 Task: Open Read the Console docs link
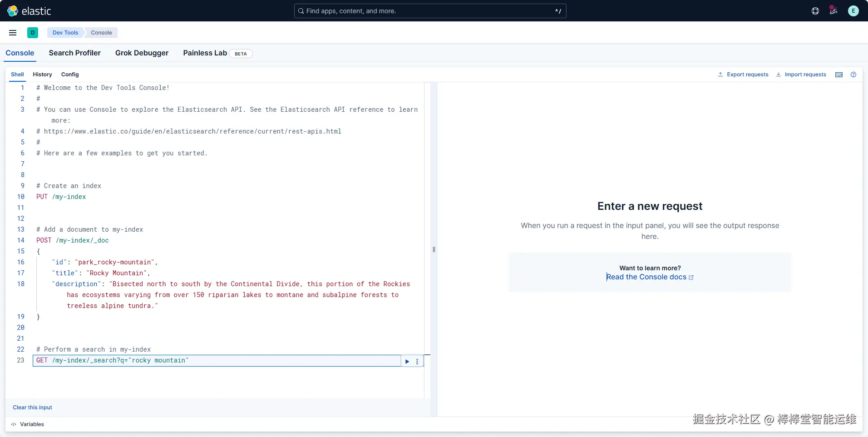point(650,277)
